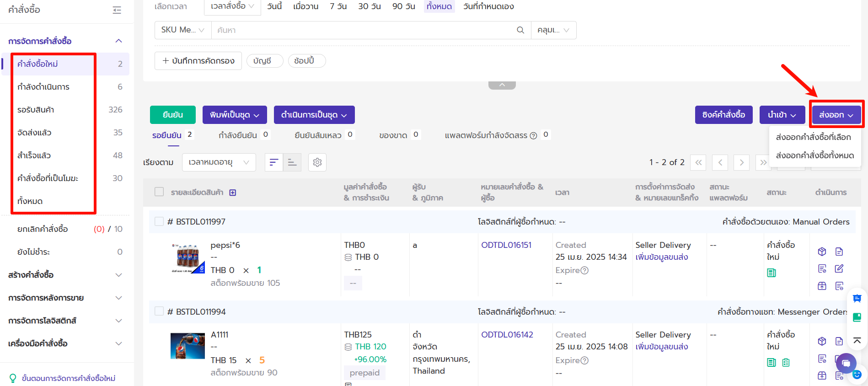This screenshot has height=386, width=868.
Task: Collapse the sidebar using the menu fold icon
Action: [117, 10]
